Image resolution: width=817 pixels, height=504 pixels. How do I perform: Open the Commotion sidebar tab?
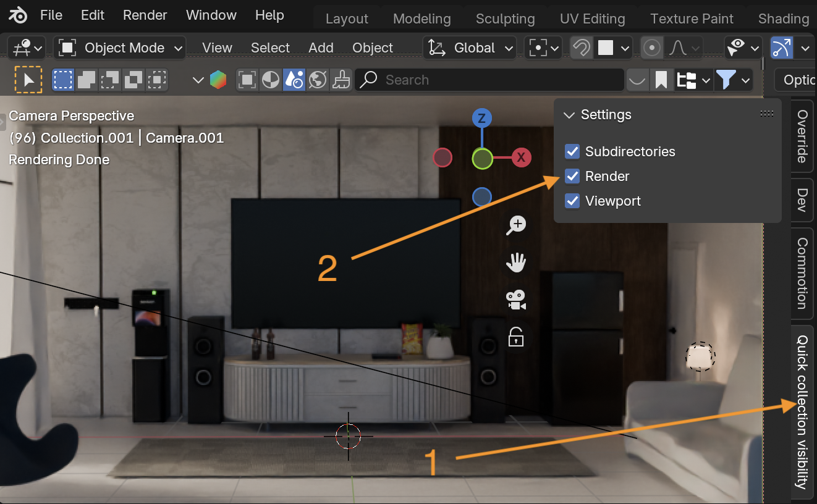pyautogui.click(x=802, y=273)
